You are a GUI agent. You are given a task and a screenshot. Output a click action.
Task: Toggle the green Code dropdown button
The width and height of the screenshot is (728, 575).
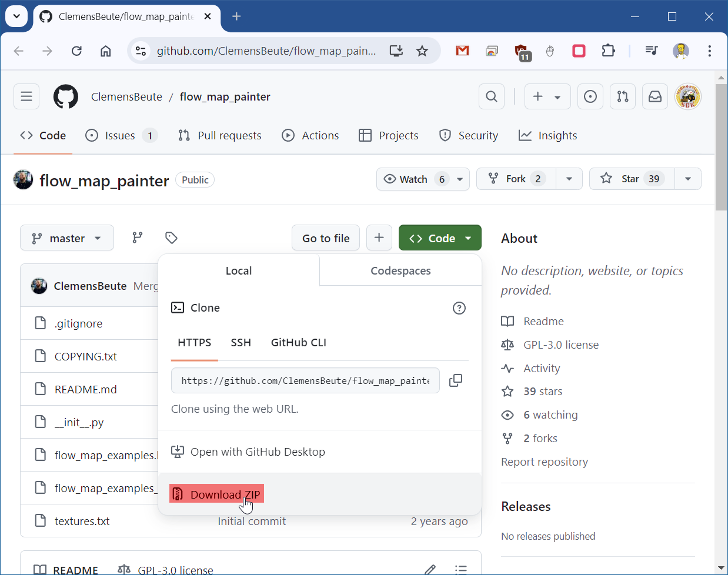(440, 238)
